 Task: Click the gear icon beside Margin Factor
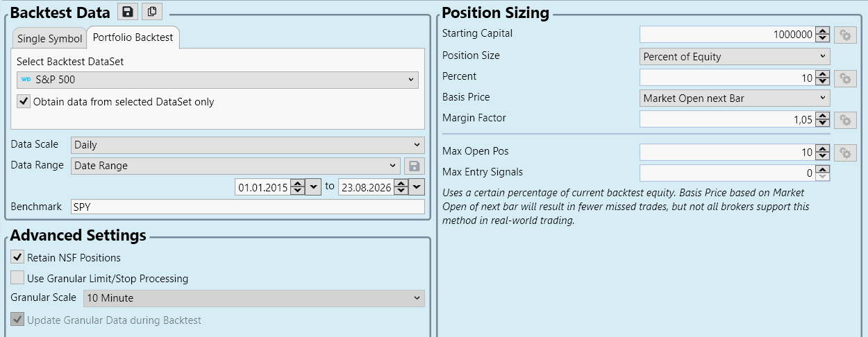[x=845, y=120]
